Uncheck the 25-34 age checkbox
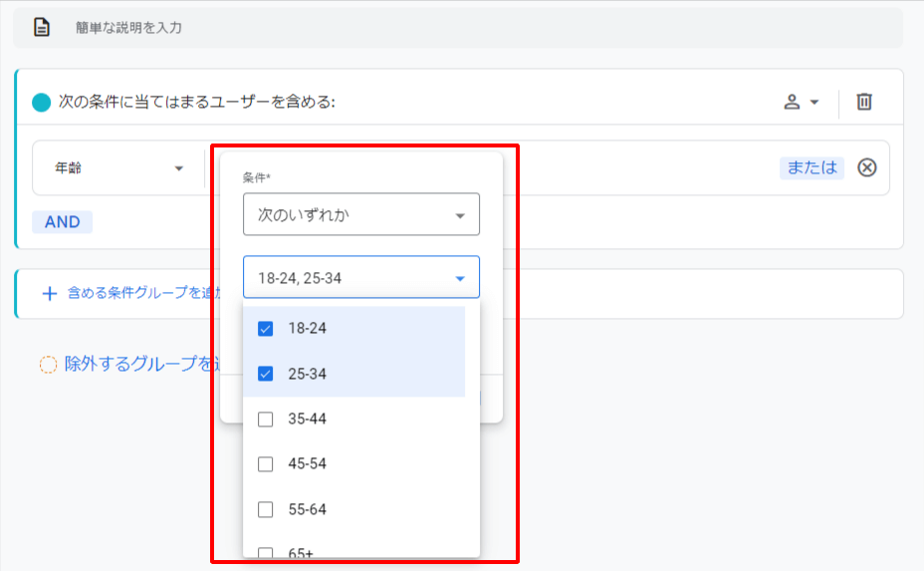 (x=265, y=374)
